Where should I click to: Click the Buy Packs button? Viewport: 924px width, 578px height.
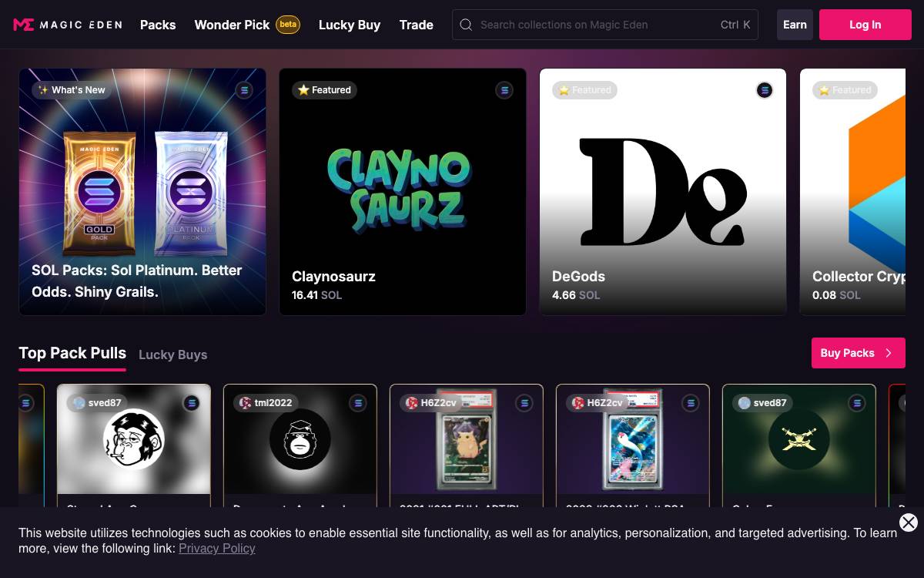point(859,353)
